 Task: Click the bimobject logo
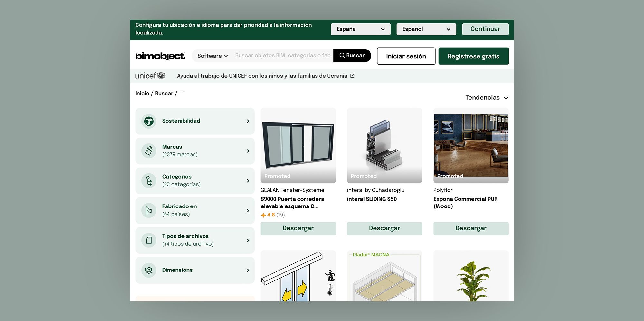point(160,56)
